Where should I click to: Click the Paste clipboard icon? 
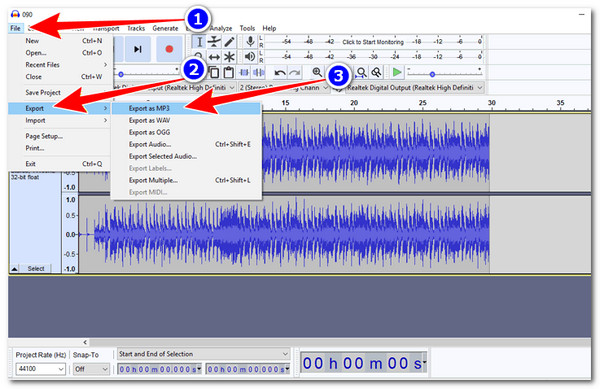(x=228, y=72)
